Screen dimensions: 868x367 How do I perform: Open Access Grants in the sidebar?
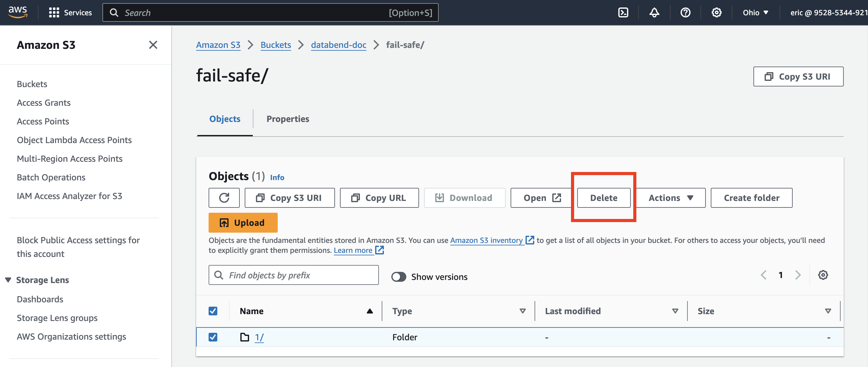(44, 103)
